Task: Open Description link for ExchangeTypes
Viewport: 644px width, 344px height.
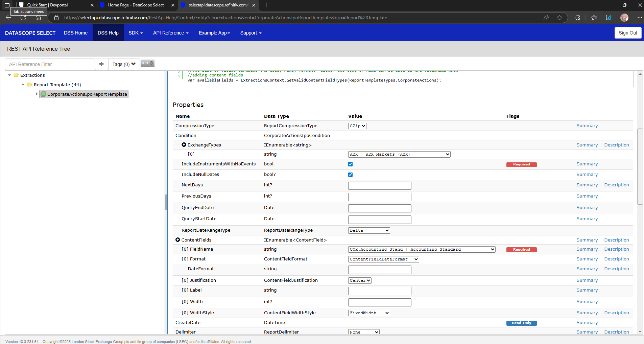Action: tap(617, 145)
